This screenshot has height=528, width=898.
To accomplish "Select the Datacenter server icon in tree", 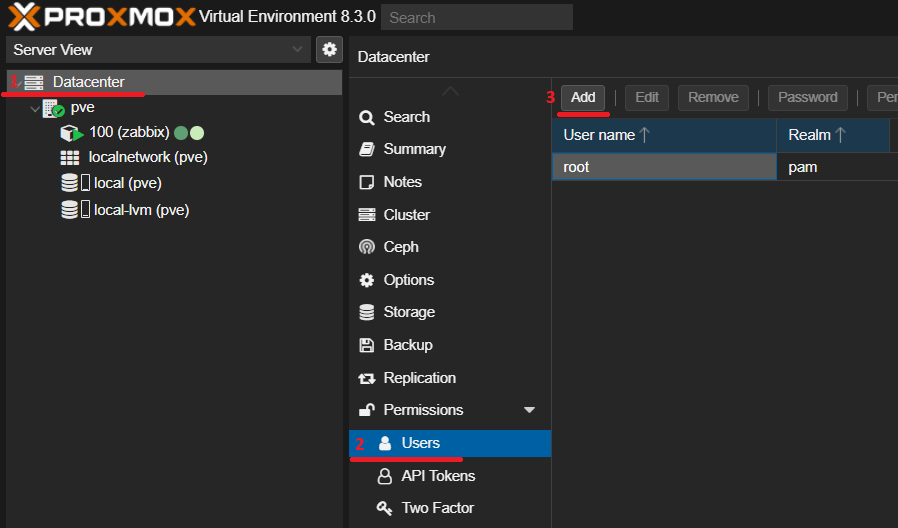I will tap(34, 82).
